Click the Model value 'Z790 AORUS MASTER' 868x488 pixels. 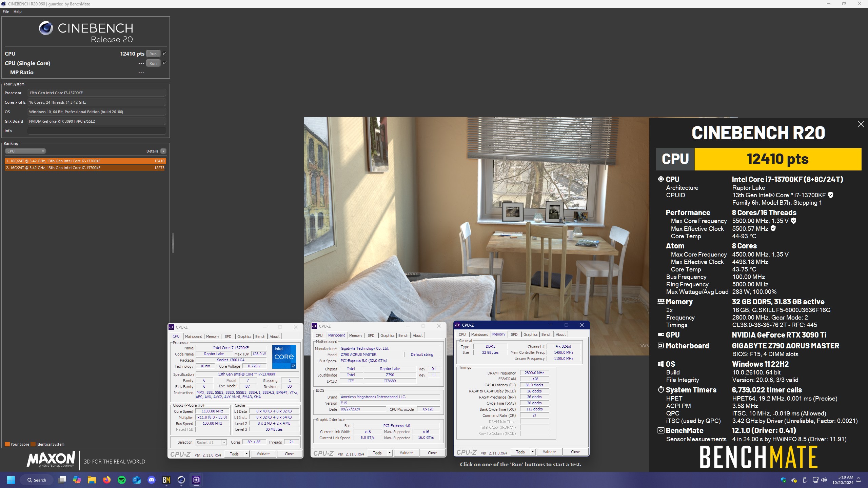click(x=372, y=354)
